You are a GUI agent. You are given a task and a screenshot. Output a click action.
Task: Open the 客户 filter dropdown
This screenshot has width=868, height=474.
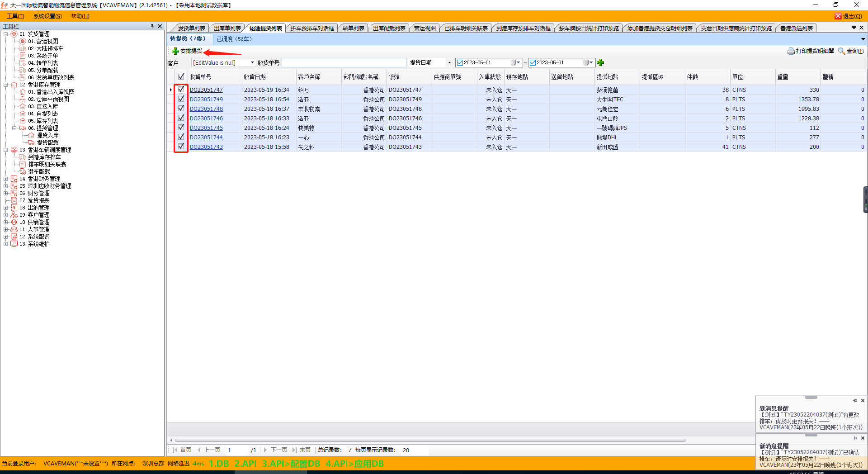click(x=252, y=62)
